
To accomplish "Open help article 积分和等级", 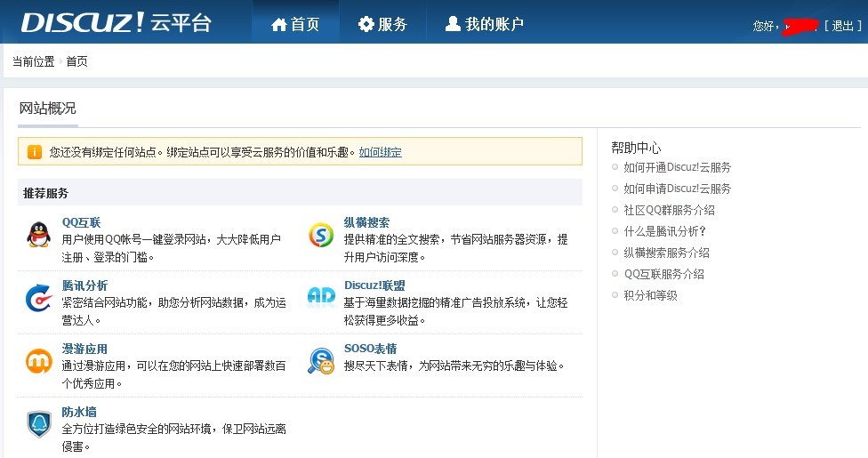I will point(650,295).
